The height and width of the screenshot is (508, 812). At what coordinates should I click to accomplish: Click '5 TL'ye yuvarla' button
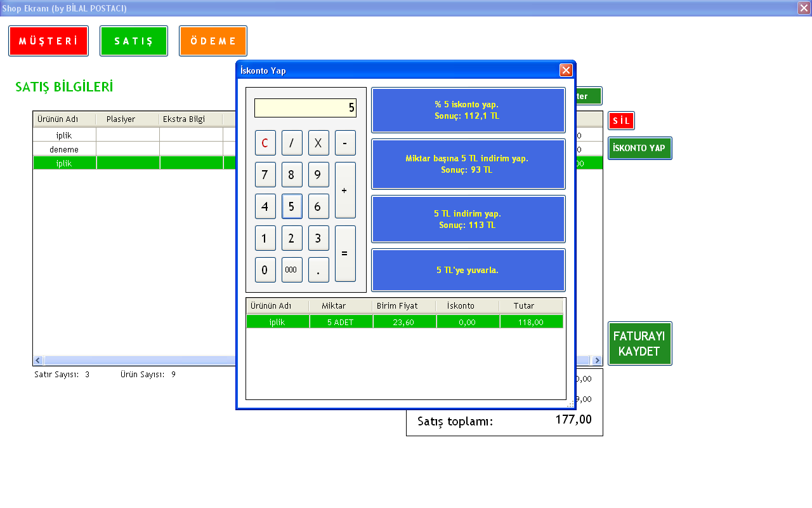point(468,270)
